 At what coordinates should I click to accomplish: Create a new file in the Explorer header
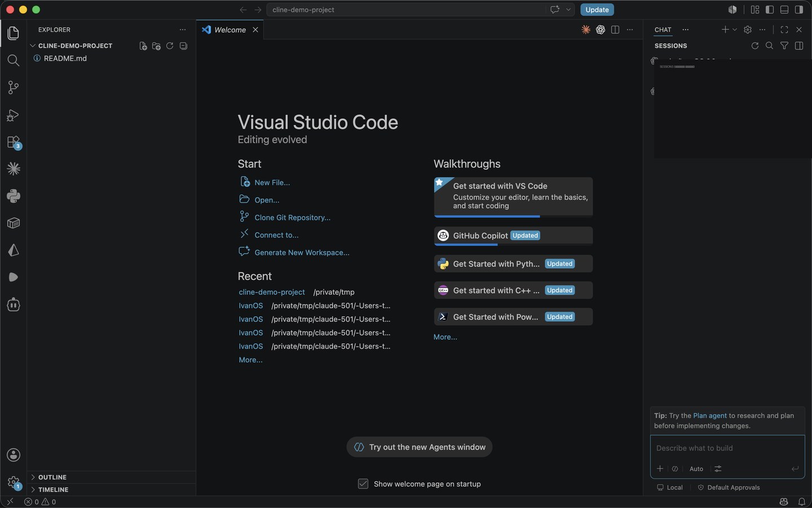tap(143, 46)
